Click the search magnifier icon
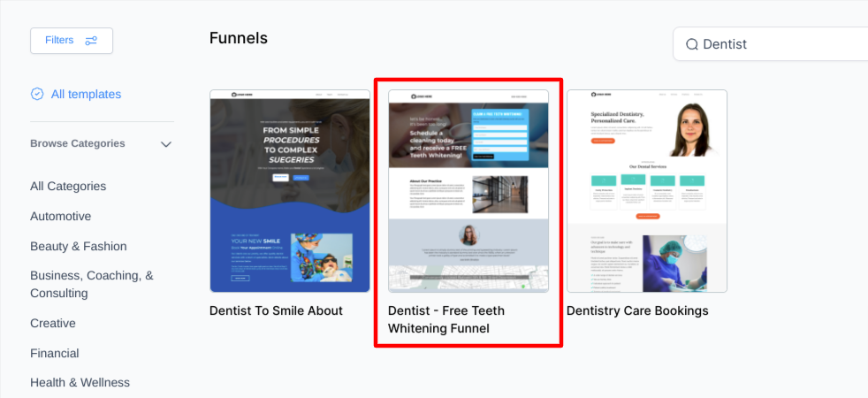868x398 pixels. [x=691, y=44]
